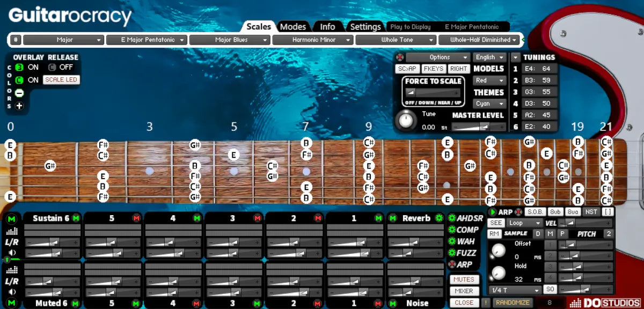
Task: Open the Settings tab
Action: pyautogui.click(x=365, y=27)
